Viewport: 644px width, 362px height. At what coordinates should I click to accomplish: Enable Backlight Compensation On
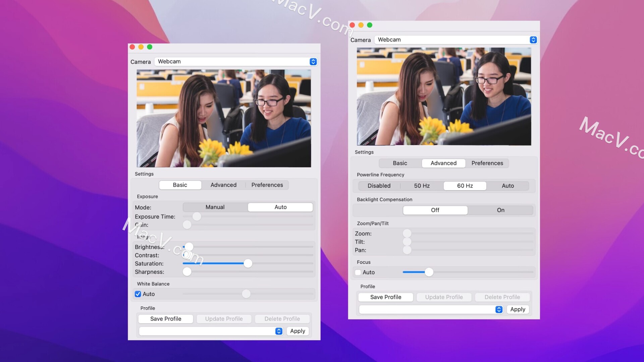[500, 210]
